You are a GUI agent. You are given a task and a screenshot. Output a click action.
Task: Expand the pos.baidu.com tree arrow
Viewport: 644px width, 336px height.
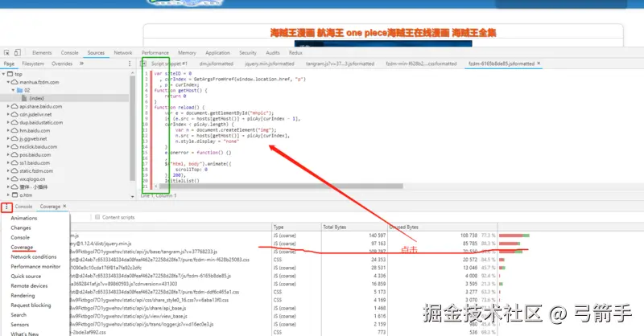[8, 154]
